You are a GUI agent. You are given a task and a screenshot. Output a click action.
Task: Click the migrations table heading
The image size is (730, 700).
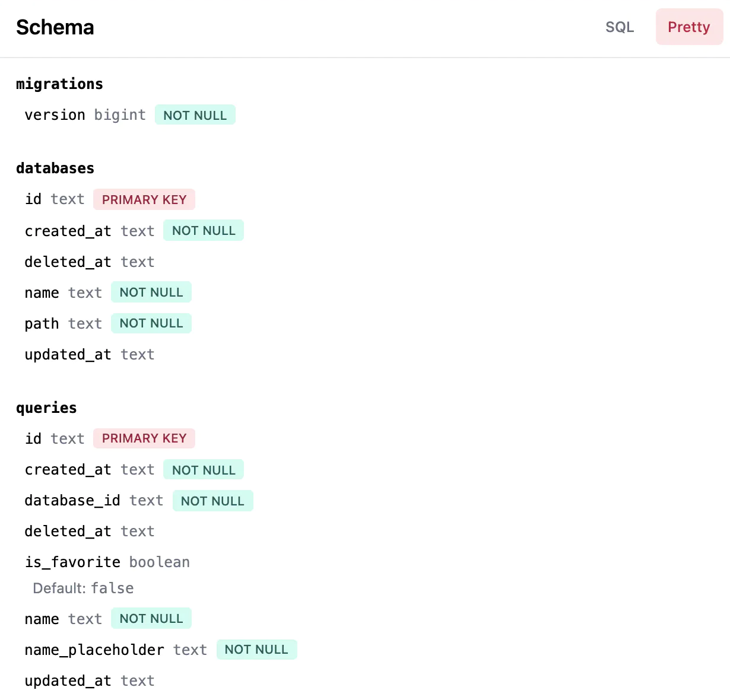click(59, 84)
